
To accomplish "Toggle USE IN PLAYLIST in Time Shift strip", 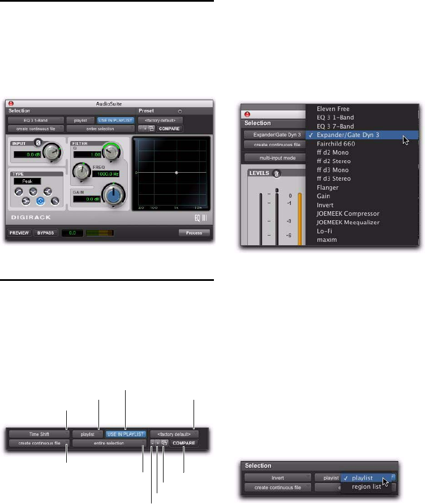I will (x=126, y=434).
